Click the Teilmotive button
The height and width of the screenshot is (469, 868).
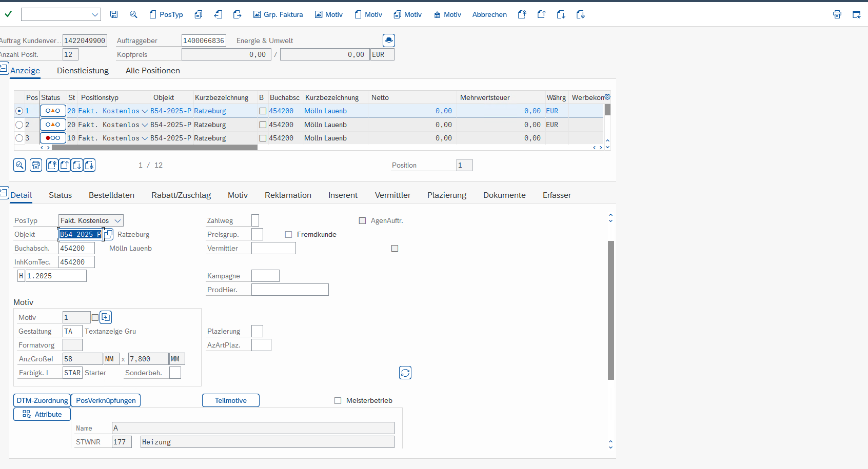(231, 400)
